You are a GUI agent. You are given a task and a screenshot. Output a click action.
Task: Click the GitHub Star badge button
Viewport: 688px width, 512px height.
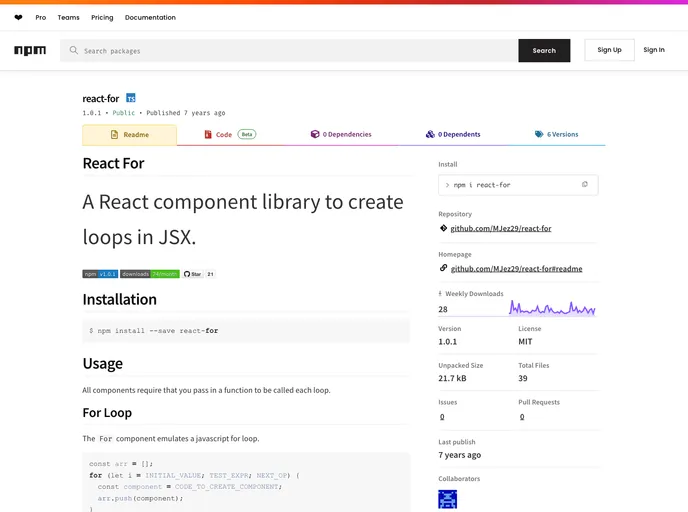192,274
